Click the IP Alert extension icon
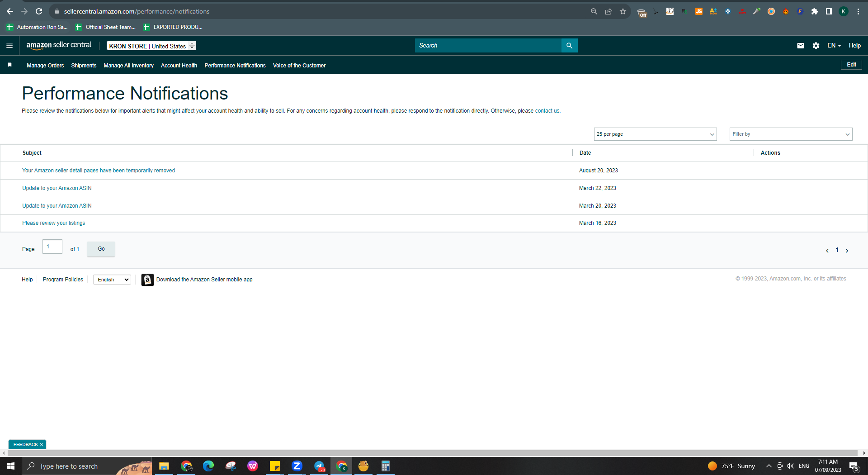The width and height of the screenshot is (868, 475). [742, 11]
